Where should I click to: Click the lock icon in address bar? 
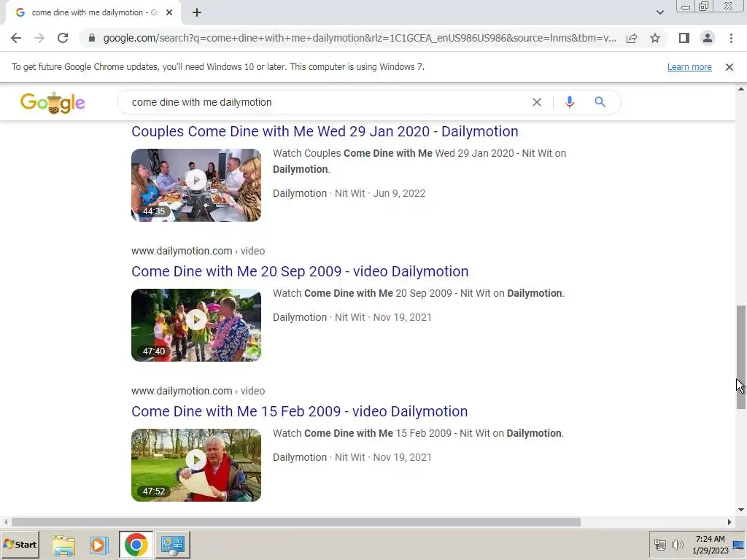pyautogui.click(x=92, y=38)
